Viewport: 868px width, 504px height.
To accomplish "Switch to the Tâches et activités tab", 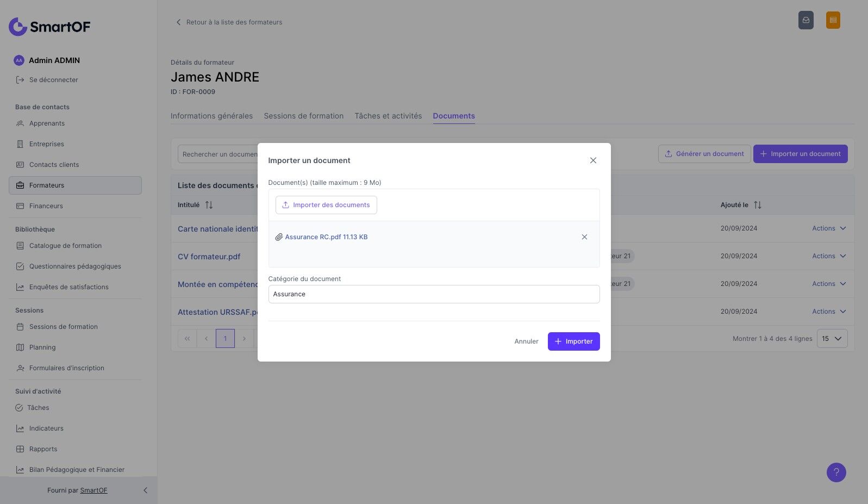I will (388, 116).
